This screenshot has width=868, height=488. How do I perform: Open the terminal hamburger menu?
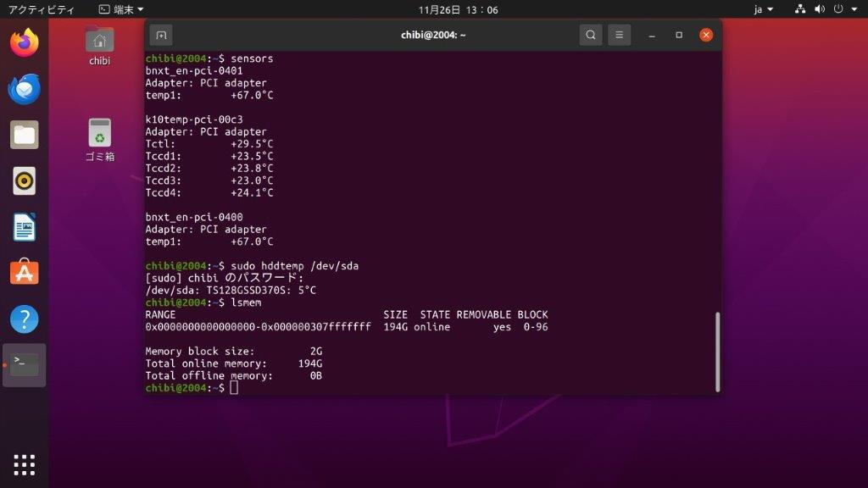click(620, 35)
